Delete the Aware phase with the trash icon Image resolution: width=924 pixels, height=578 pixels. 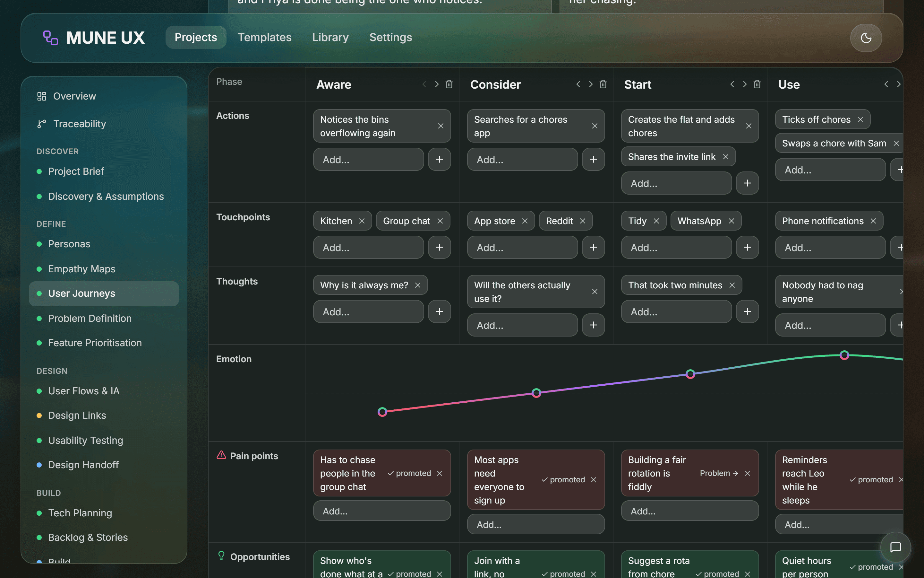449,84
